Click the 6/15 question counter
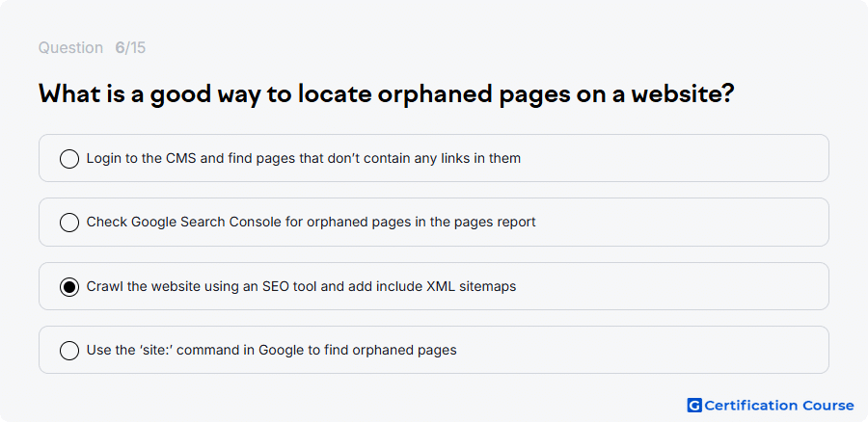The image size is (868, 422). [x=130, y=48]
